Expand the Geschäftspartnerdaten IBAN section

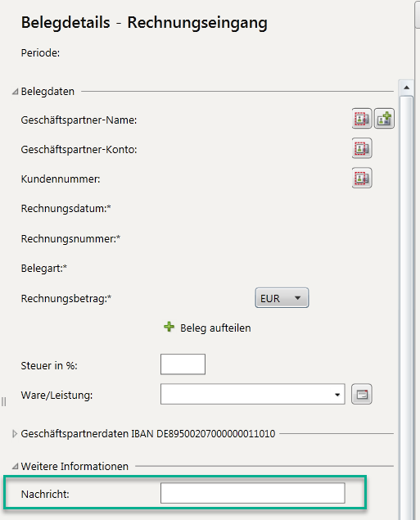14,434
